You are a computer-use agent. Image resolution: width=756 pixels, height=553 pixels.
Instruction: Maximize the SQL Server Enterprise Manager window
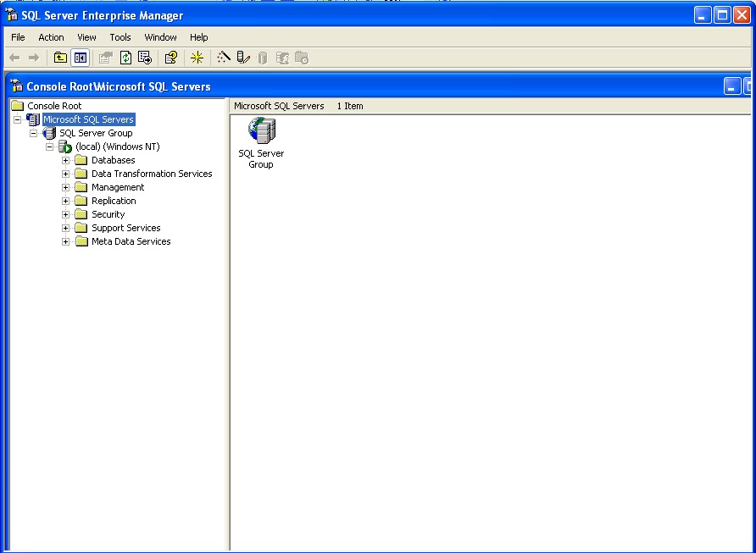[722, 15]
